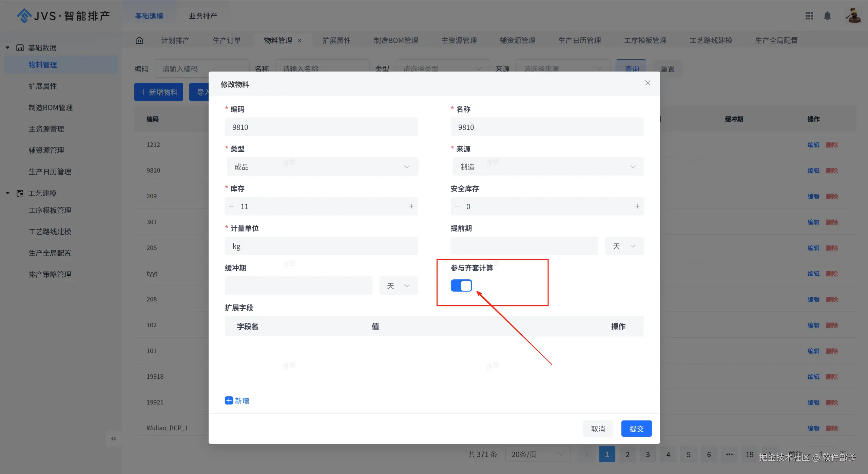Open the 来源 dropdown showing 制造
This screenshot has height=474, width=868.
point(547,167)
